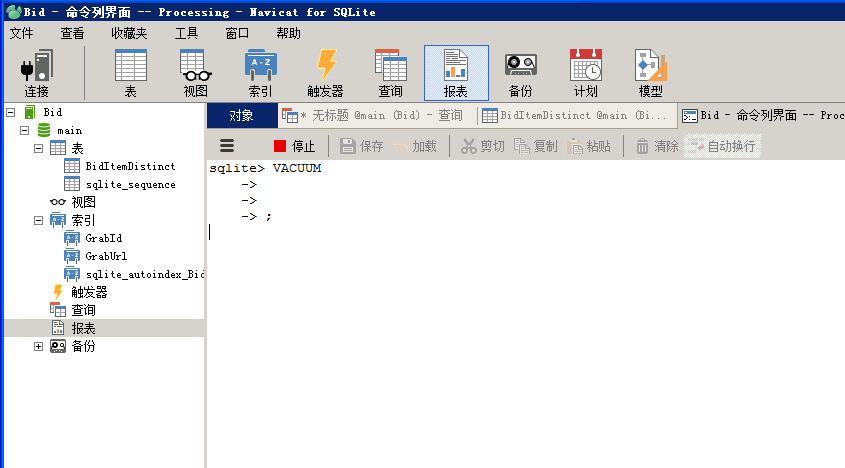Click the 保存 save button
The image size is (845, 468).
(x=362, y=146)
